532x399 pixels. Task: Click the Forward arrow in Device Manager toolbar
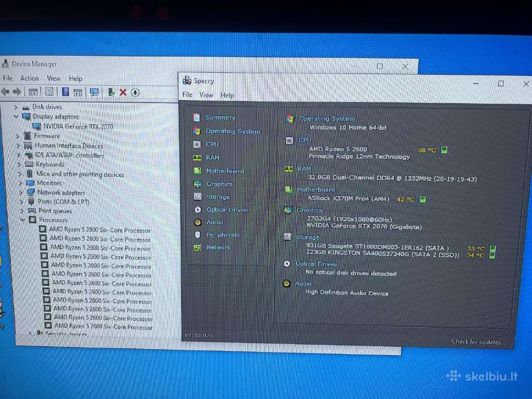tap(17, 92)
